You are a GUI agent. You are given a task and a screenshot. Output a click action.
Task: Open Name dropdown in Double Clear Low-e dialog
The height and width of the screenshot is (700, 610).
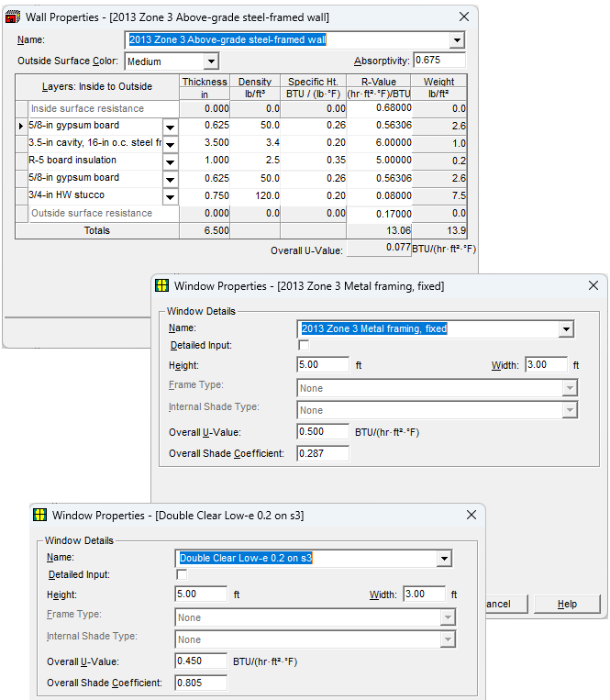click(444, 559)
